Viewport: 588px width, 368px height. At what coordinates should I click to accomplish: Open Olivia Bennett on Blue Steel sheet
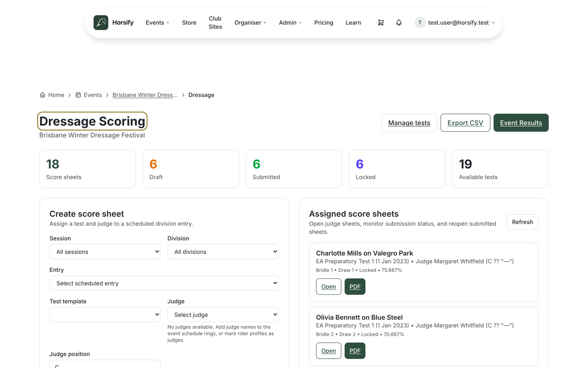point(328,351)
